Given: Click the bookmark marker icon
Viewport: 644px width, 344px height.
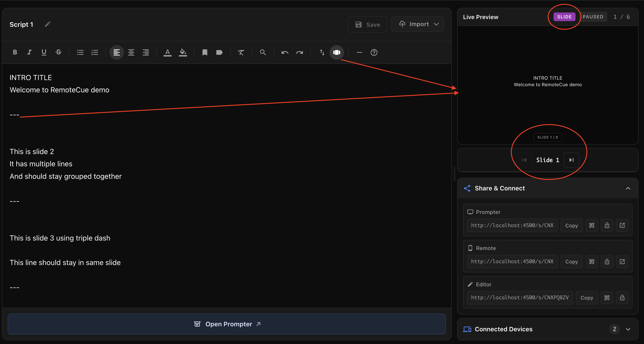Looking at the screenshot, I should coord(205,52).
